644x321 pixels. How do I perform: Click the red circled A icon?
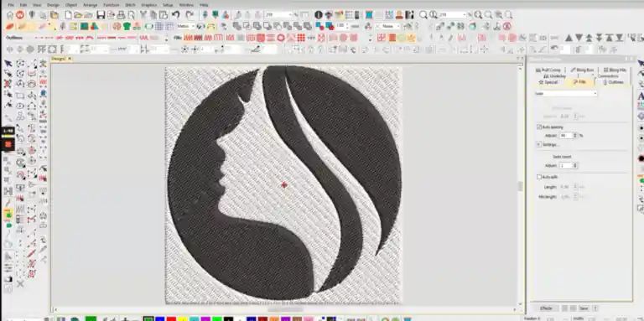coord(507,26)
